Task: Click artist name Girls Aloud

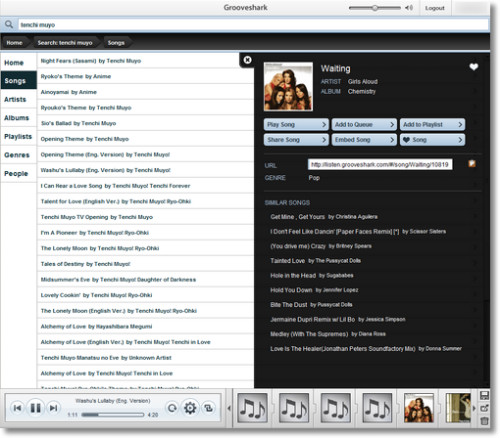Action: tap(363, 82)
